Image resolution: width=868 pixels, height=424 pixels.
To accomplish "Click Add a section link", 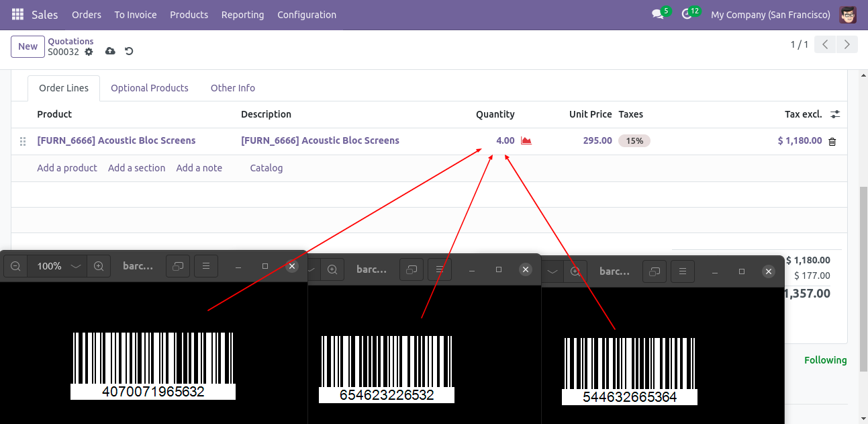I will 136,168.
